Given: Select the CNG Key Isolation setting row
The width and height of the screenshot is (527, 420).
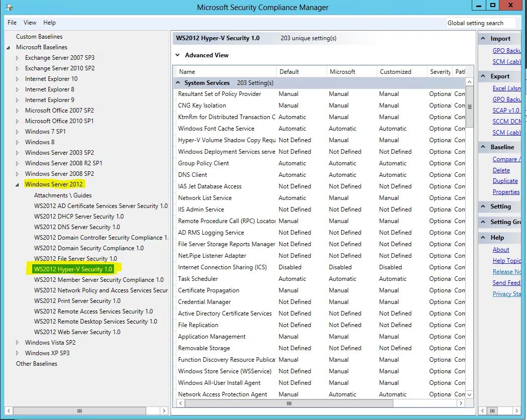Looking at the screenshot, I should pos(320,106).
